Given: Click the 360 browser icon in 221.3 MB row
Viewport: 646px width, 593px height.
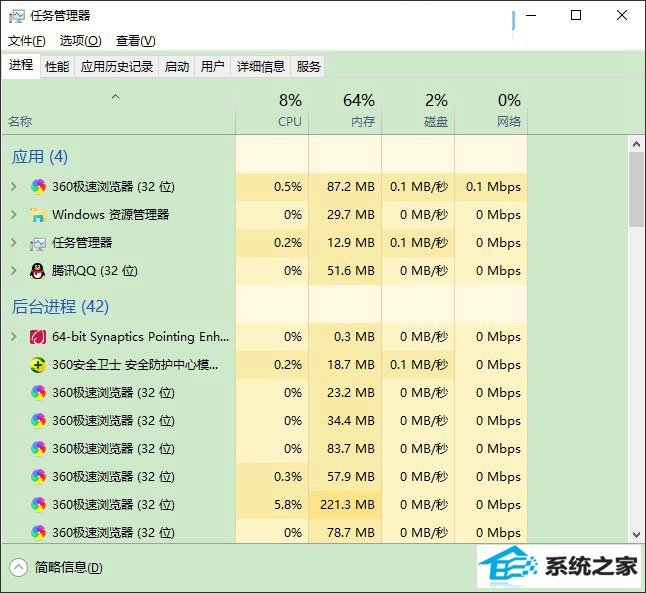Looking at the screenshot, I should coord(38,504).
